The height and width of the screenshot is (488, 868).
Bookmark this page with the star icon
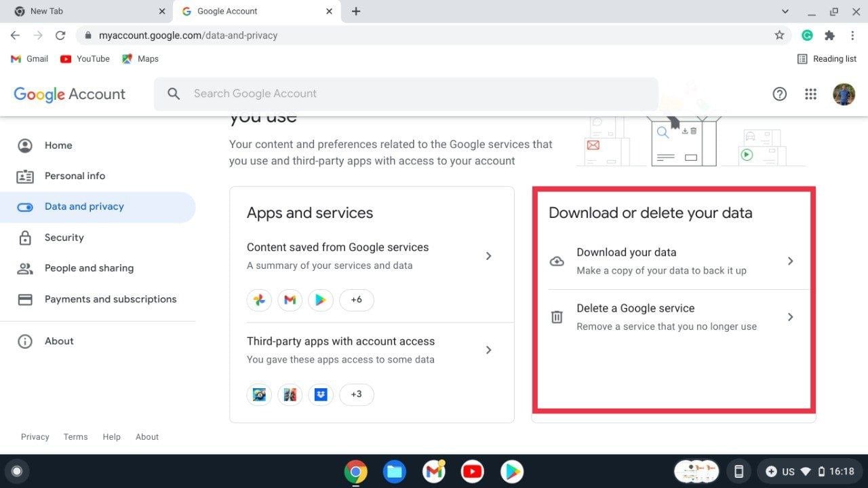tap(779, 35)
